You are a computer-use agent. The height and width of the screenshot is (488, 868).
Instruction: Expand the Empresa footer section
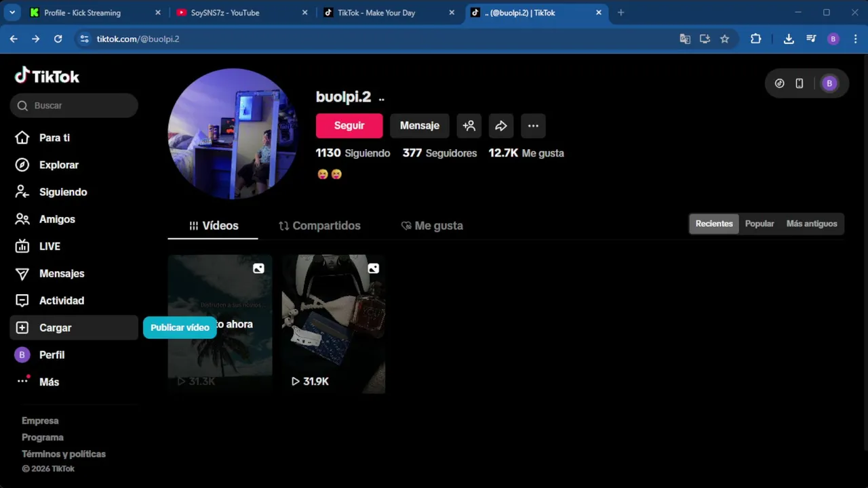pos(40,421)
